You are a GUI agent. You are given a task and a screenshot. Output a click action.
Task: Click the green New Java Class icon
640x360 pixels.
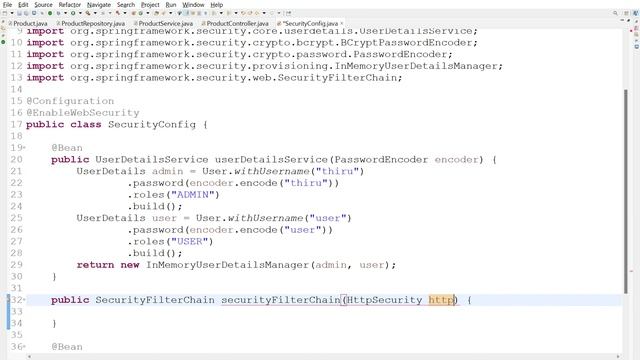click(140, 13)
